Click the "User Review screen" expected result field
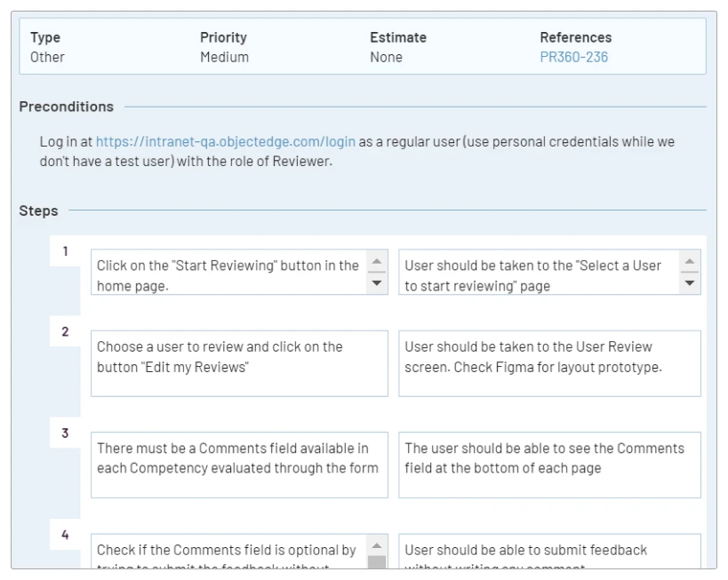This screenshot has width=728, height=580. (548, 362)
